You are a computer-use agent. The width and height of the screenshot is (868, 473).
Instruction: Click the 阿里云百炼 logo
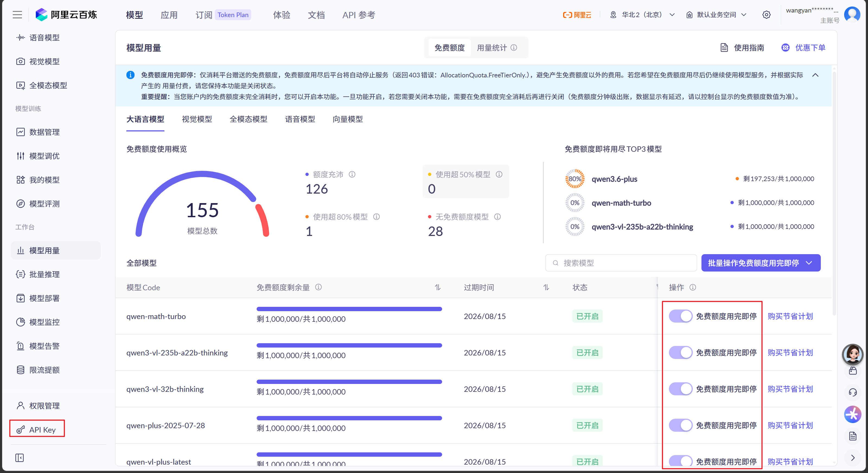click(x=66, y=15)
